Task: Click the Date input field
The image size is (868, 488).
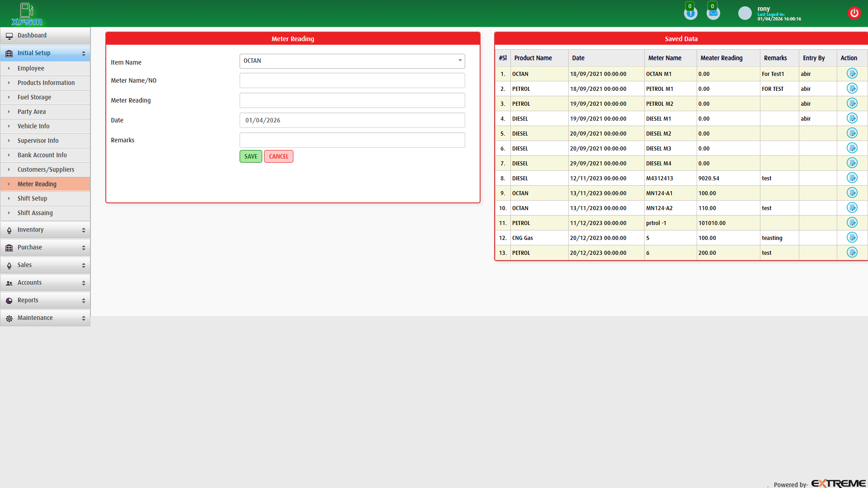Action: (x=352, y=120)
